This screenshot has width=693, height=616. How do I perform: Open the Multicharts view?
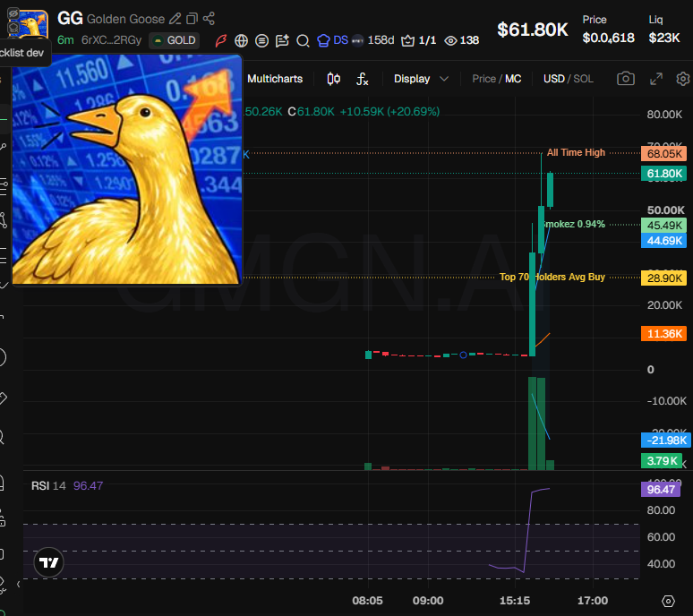click(275, 79)
